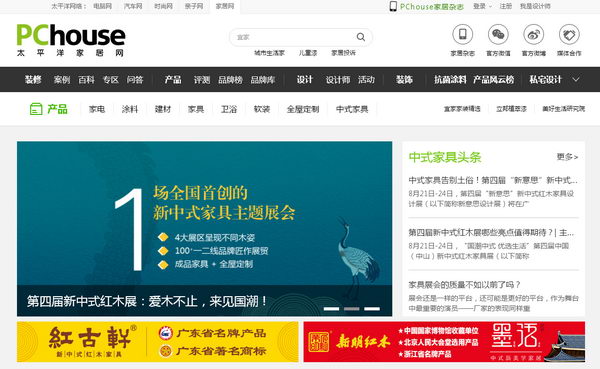Image resolution: width=600 pixels, height=369 pixels.
Task: Select the 建材 product category
Action: (163, 109)
